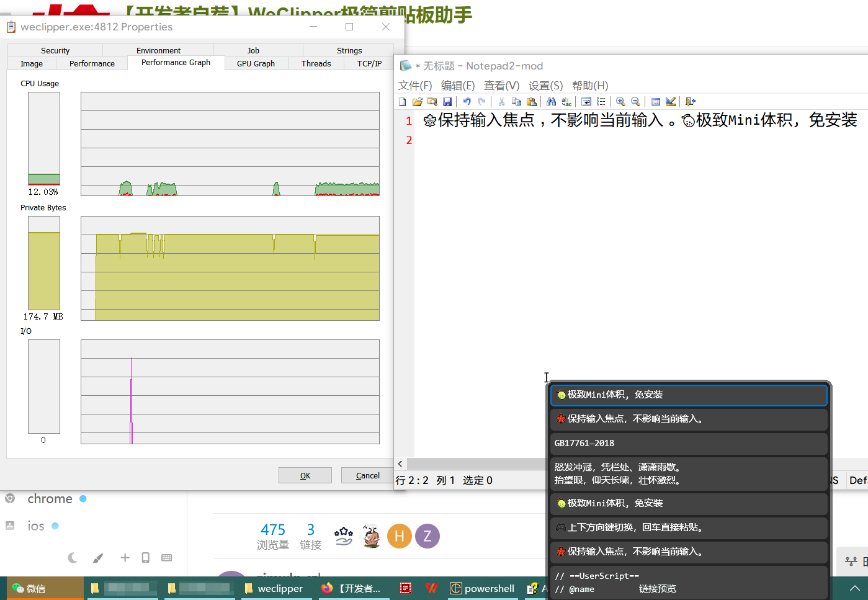Click the Private Bytes history graph
The width and height of the screenshot is (868, 600).
230,268
